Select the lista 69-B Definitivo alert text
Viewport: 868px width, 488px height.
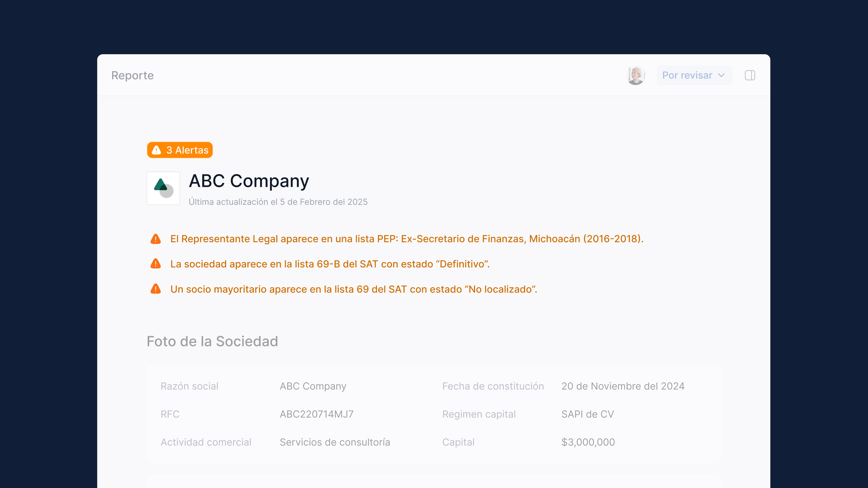(x=330, y=264)
